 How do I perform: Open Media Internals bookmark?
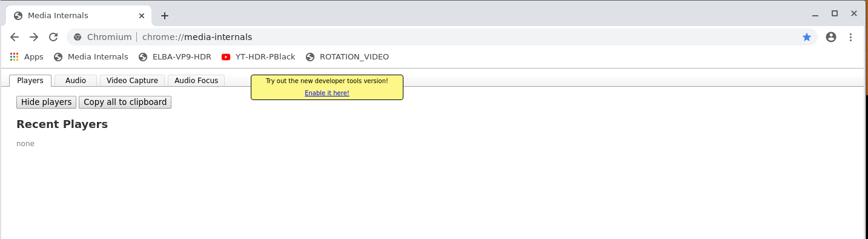pos(91,56)
